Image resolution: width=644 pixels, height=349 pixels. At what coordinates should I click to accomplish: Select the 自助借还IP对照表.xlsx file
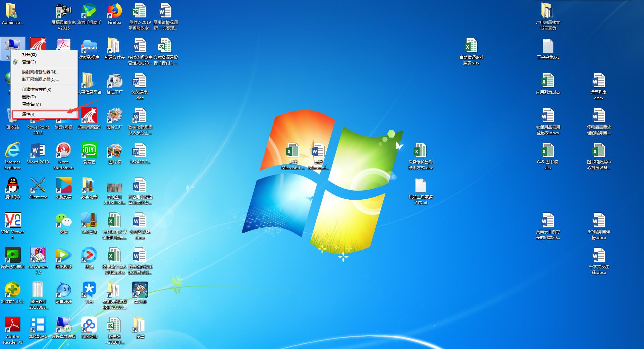point(472,52)
